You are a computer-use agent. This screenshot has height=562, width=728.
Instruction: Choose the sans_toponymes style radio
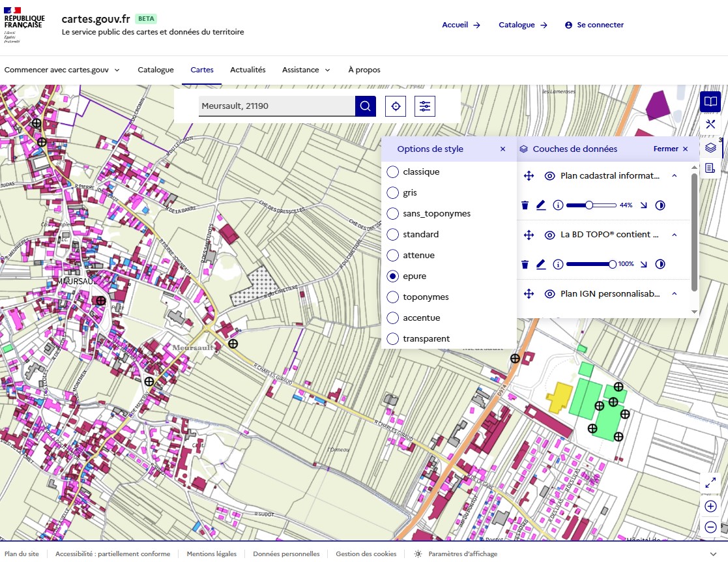(393, 214)
